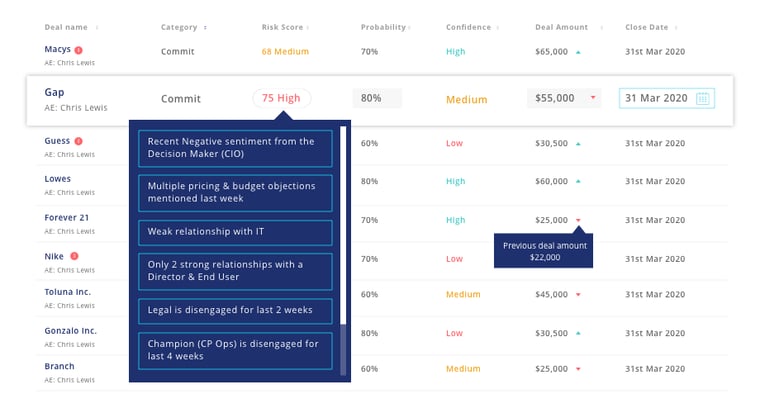Open the Nike deal

[x=54, y=256]
